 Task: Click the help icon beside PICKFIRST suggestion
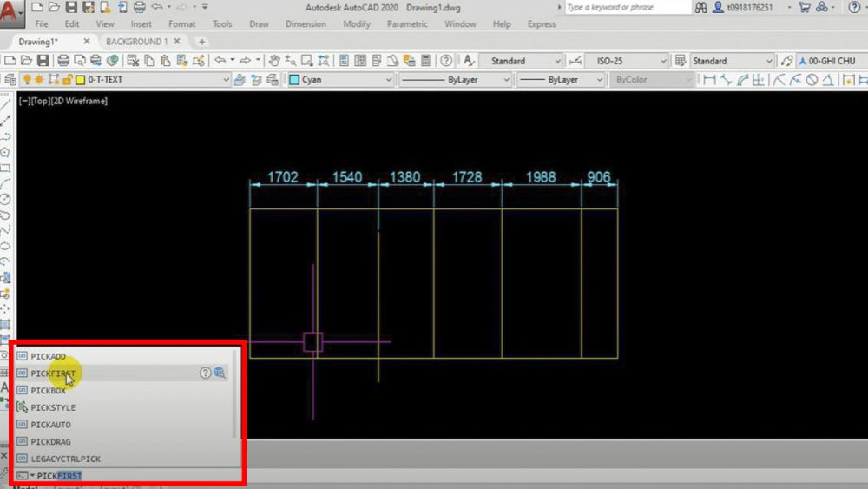click(x=206, y=373)
